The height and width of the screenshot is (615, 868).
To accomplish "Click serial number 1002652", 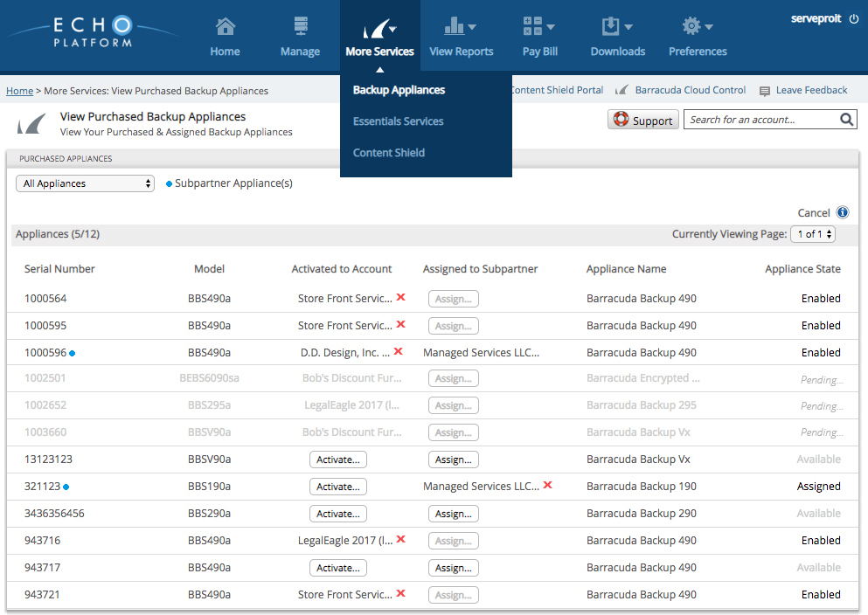I will point(45,404).
